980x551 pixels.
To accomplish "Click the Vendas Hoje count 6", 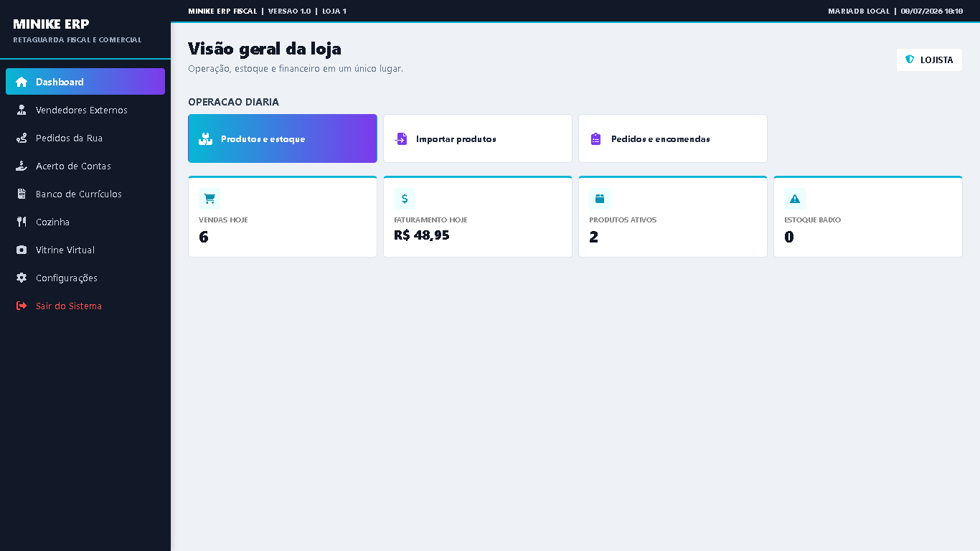I will click(x=204, y=237).
